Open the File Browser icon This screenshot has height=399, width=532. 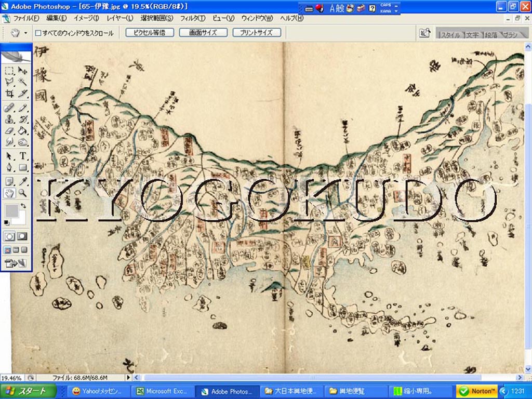(x=424, y=33)
